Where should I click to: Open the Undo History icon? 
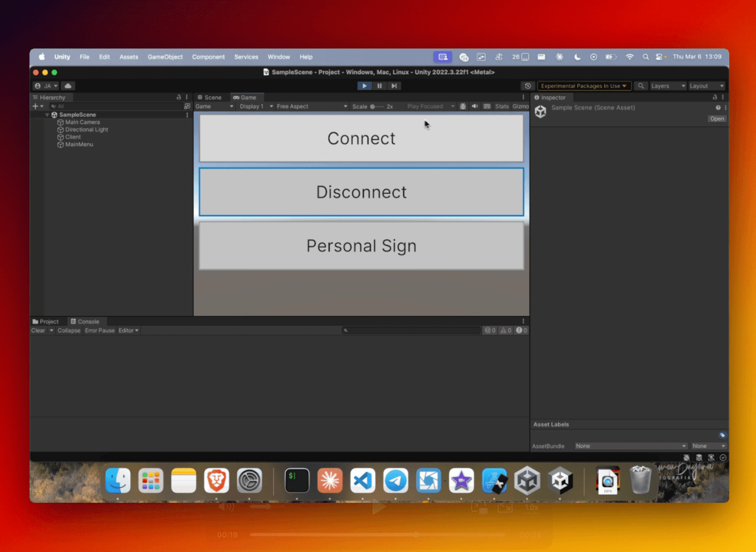click(528, 86)
